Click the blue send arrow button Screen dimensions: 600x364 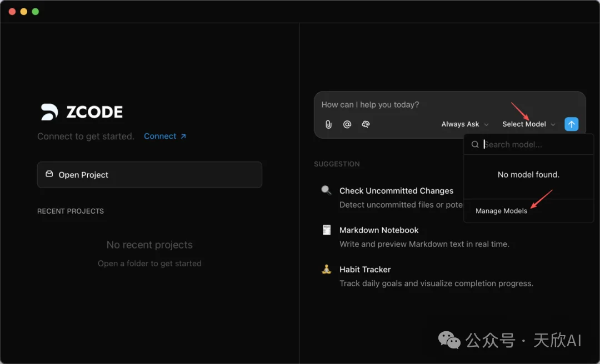[x=571, y=124]
